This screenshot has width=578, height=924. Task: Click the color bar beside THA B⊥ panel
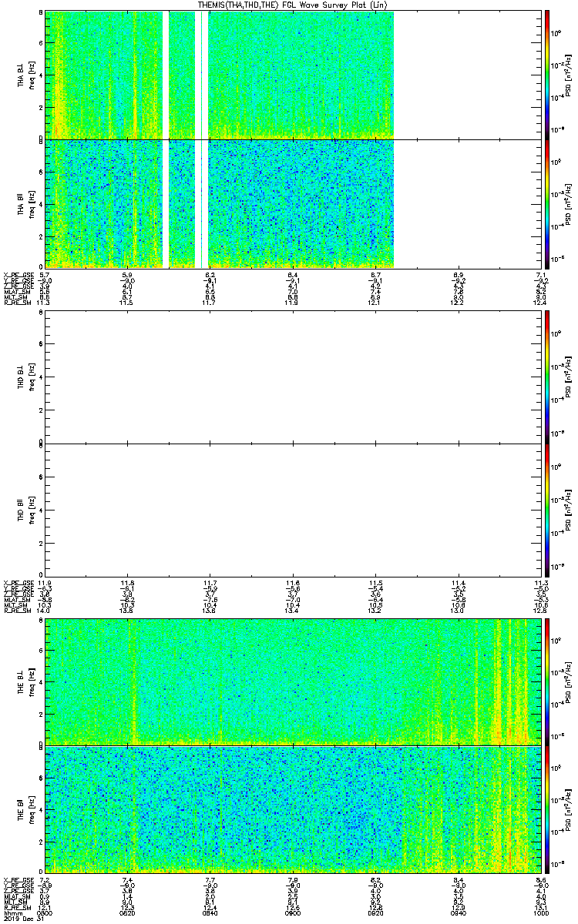click(x=547, y=74)
